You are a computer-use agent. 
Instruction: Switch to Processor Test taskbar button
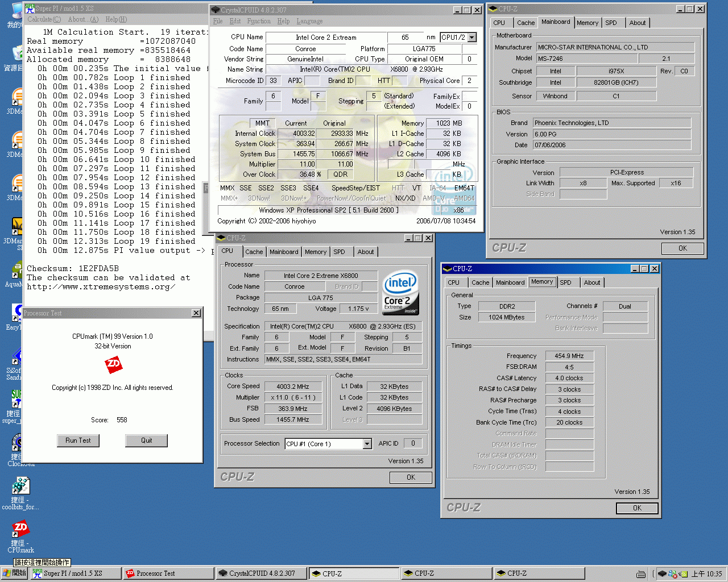(169, 573)
